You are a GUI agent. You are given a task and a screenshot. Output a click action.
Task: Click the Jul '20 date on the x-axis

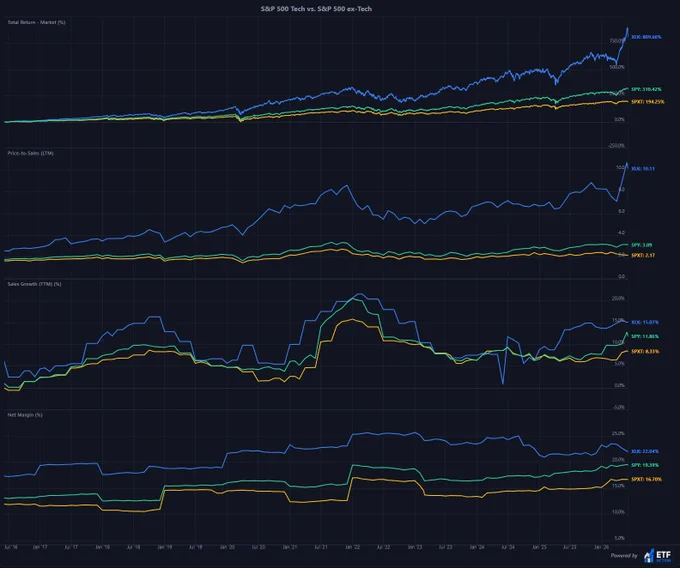click(258, 547)
